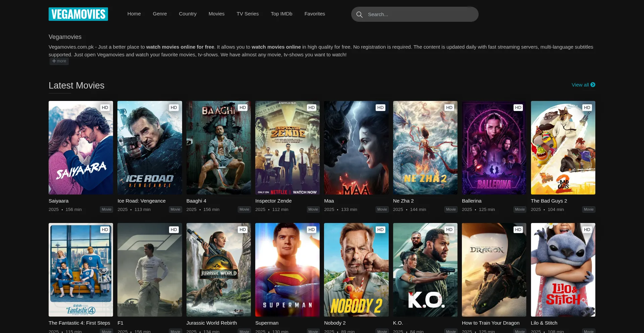Click the Movie tag under Ne Zha 2

click(450, 209)
